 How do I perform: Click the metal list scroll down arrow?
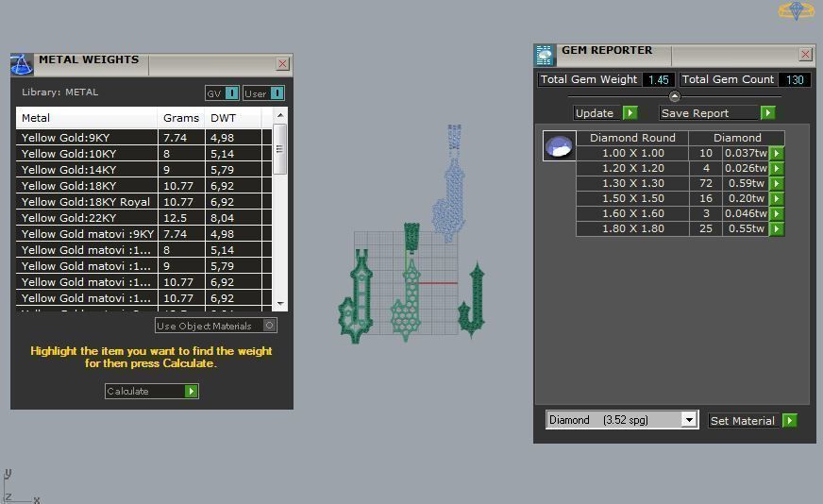pos(280,304)
